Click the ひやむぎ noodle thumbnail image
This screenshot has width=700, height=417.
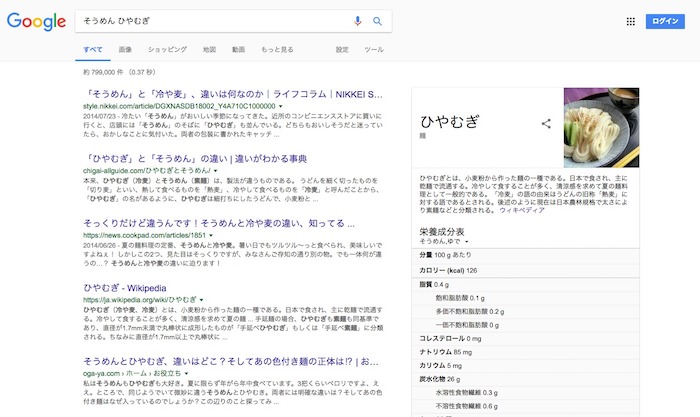[600, 126]
